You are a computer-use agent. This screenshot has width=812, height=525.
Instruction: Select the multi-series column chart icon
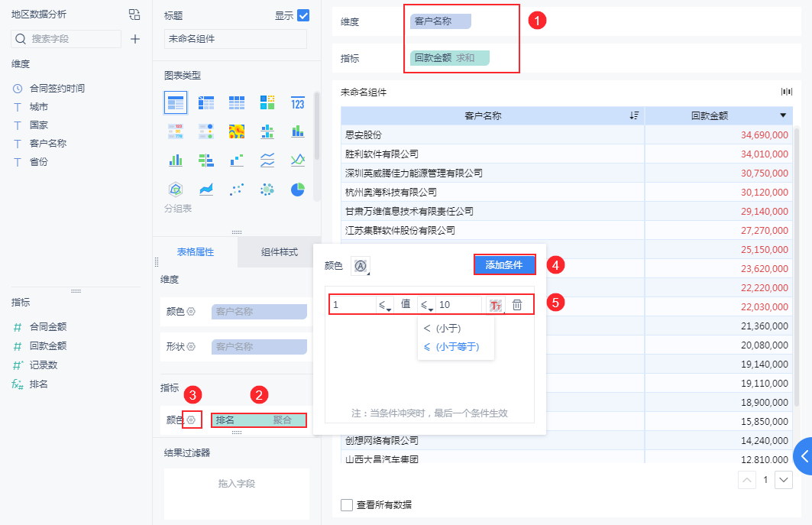pyautogui.click(x=176, y=160)
